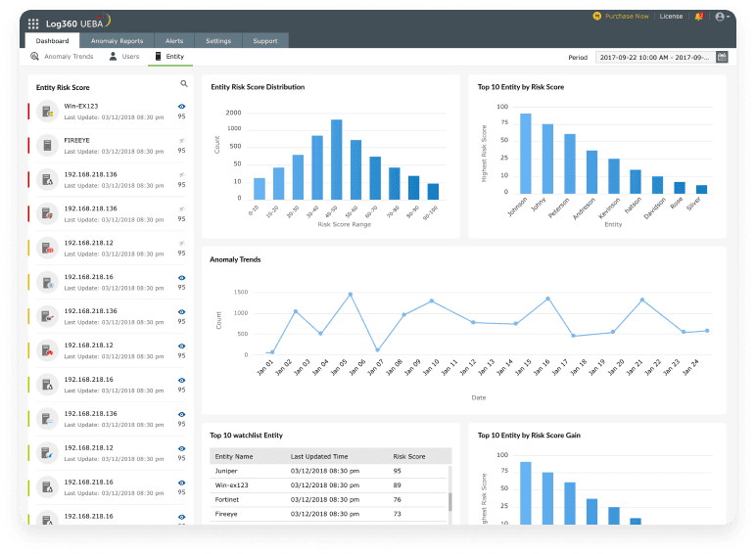The image size is (756, 554).
Task: Switch to the Dashboard tab
Action: coord(52,41)
